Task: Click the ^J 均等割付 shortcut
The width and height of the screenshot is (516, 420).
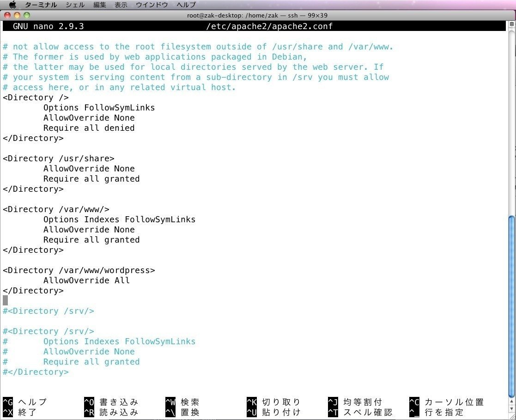Action: pos(355,402)
